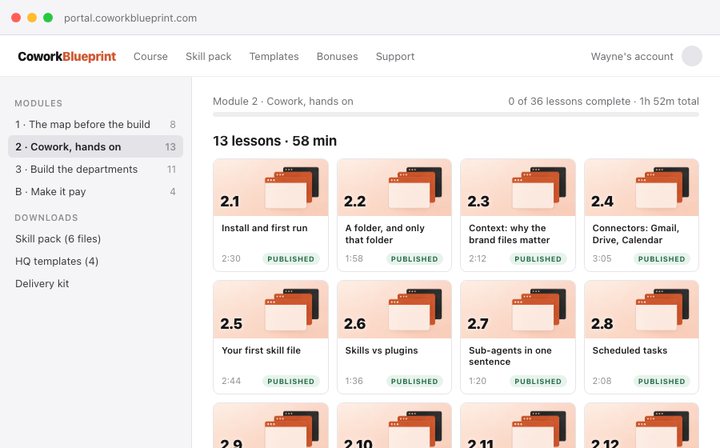Click the green window maximize button
Viewport: 720px width, 448px height.
[48, 17]
